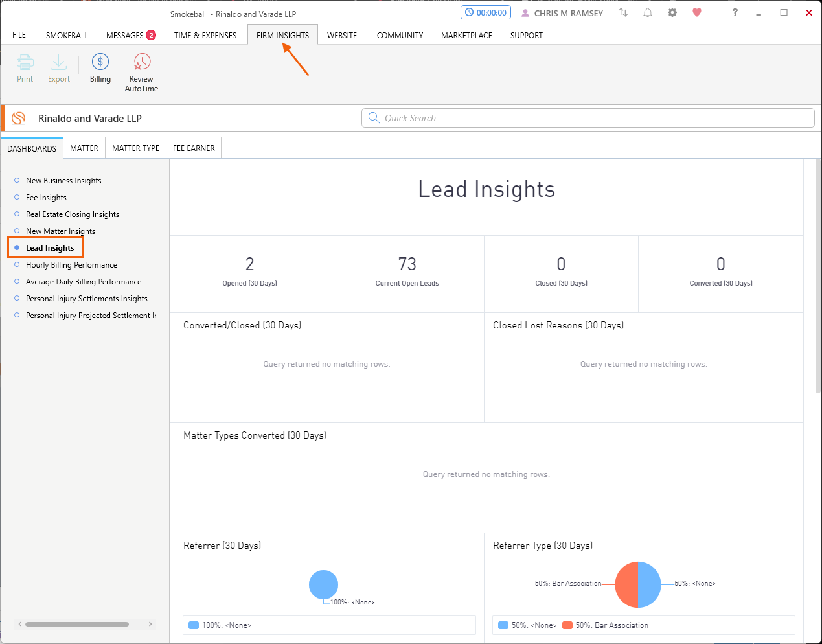Click the 50%: Bar Association chart label

tap(568, 583)
